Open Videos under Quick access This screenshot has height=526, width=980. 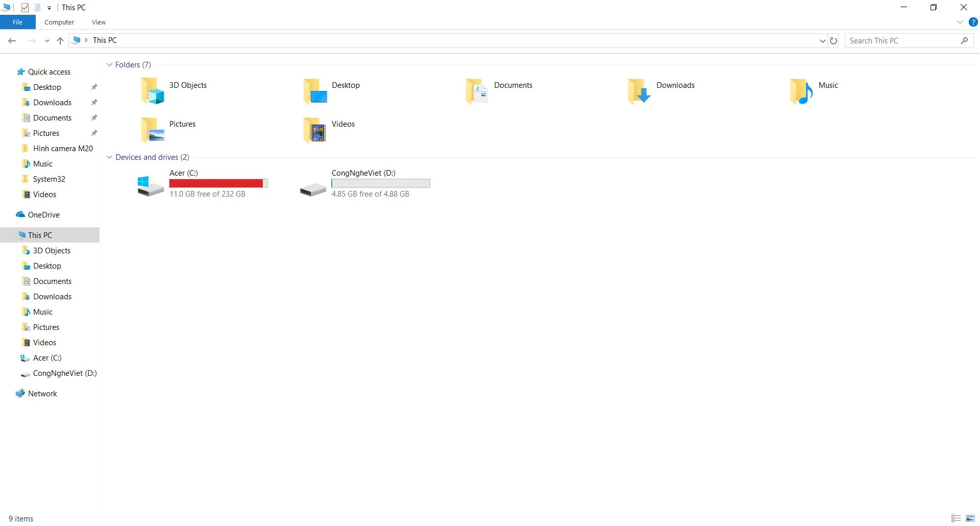44,195
